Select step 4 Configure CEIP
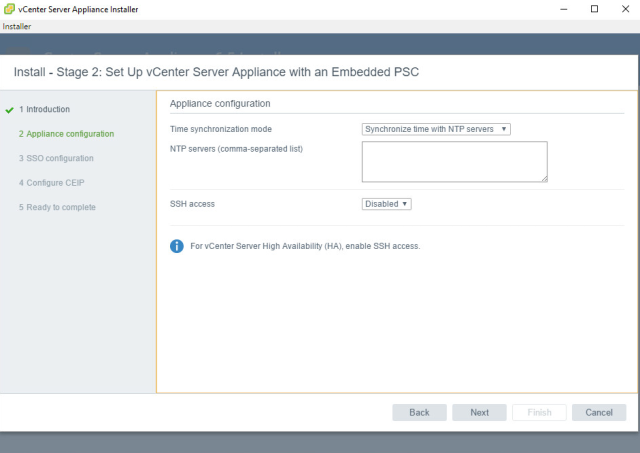Screen dimensions: 640x453 tap(51, 183)
